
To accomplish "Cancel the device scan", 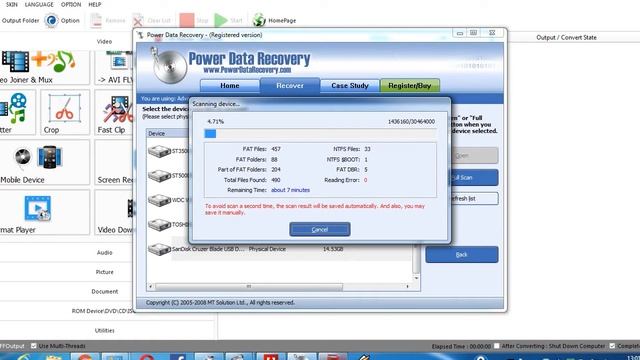I will point(320,229).
